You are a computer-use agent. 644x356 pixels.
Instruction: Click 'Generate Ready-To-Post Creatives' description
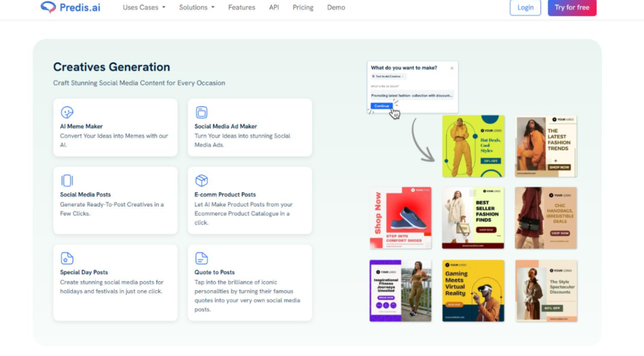[112, 209]
